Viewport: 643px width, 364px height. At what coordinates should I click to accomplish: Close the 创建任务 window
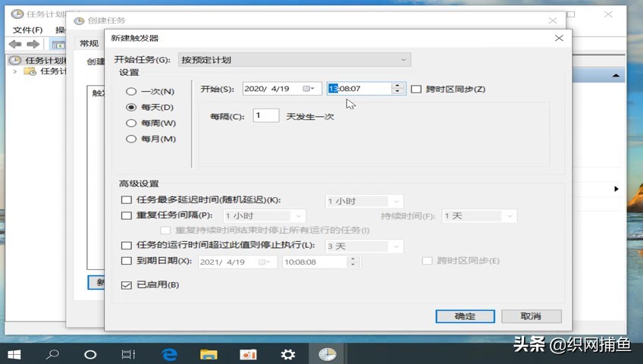(x=553, y=20)
